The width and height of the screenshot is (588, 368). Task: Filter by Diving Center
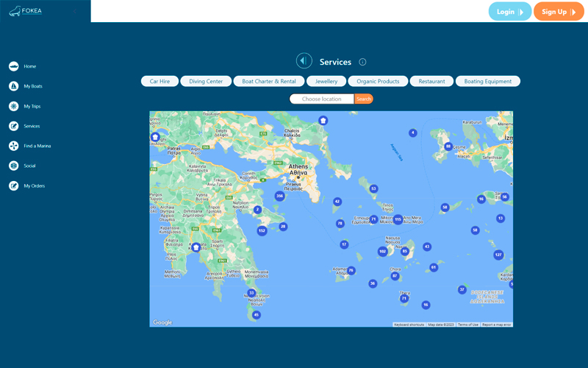(x=206, y=81)
